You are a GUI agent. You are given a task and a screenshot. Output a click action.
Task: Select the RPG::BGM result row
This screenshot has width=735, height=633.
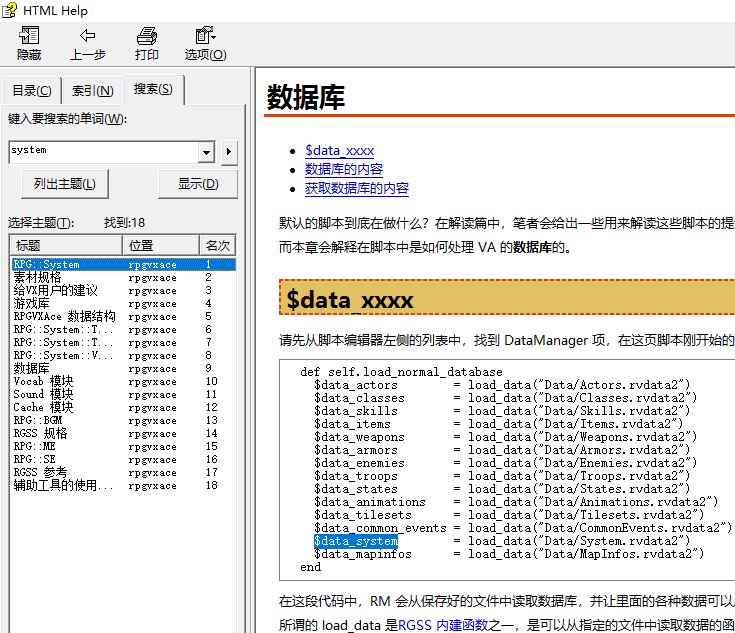(x=123, y=421)
